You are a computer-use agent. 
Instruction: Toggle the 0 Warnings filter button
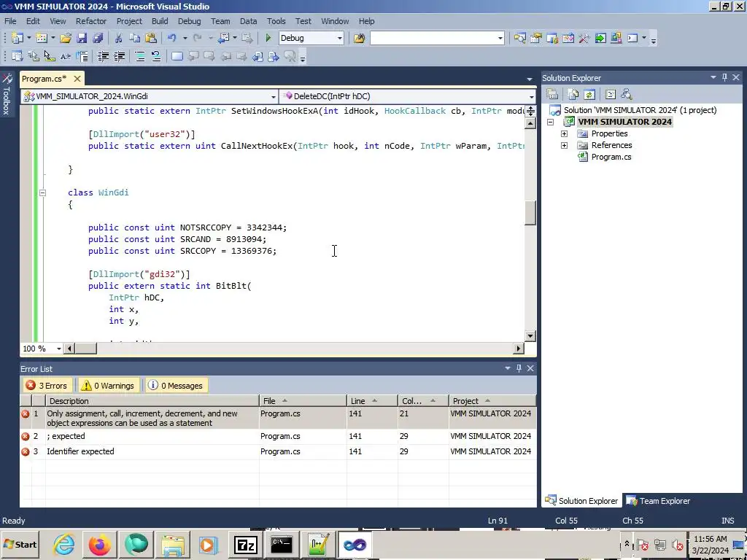click(108, 386)
